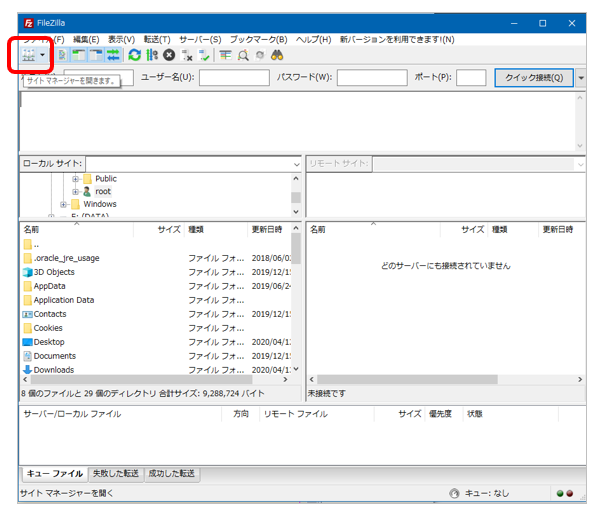The image size is (600, 514).
Task: Open the ヘルプ(H) menu
Action: click(x=313, y=39)
